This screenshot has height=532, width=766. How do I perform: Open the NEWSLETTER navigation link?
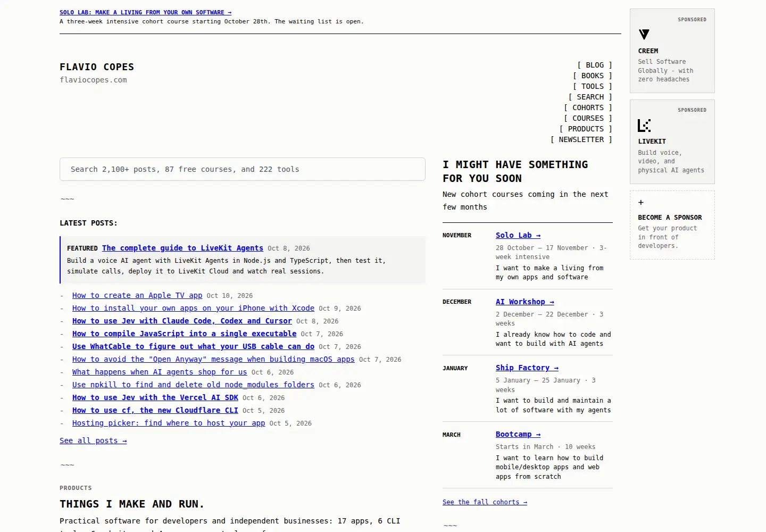[x=581, y=139]
